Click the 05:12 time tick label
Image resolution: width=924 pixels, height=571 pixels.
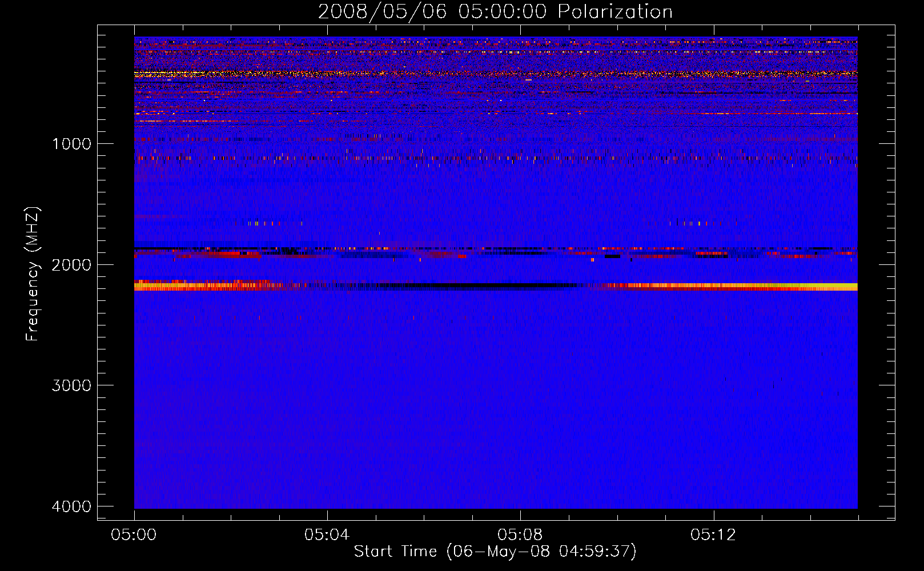(x=713, y=535)
